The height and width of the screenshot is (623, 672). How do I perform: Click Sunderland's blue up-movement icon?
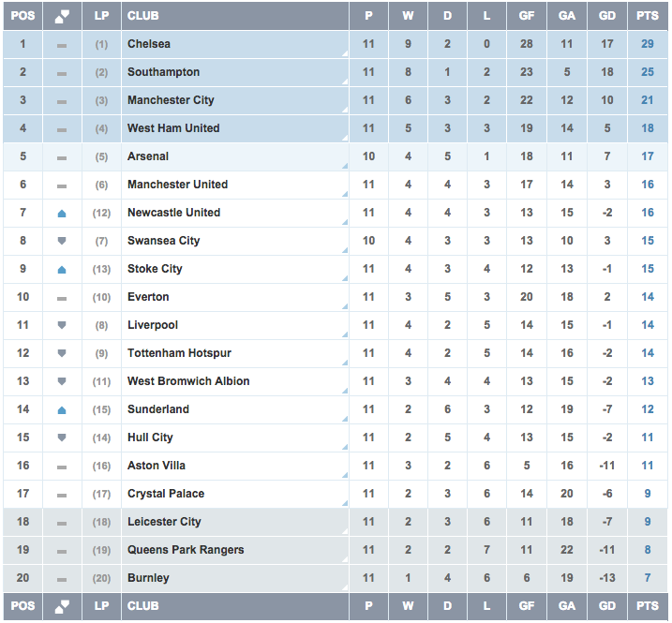(x=62, y=410)
